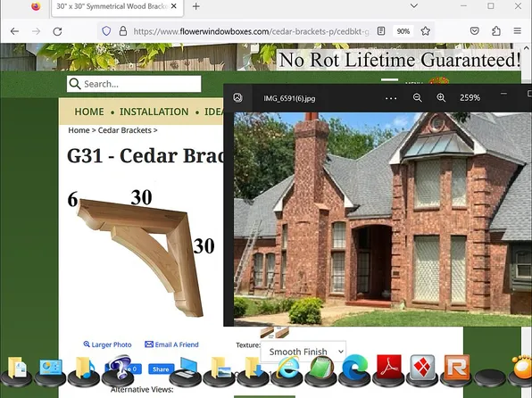
Task: Click the flowerwindowboxes.com URL address field
Action: [251, 31]
